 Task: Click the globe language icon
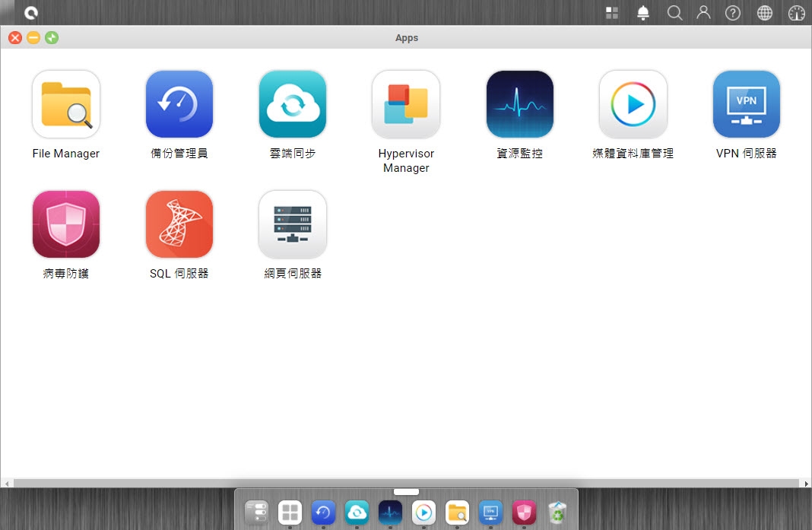tap(764, 13)
